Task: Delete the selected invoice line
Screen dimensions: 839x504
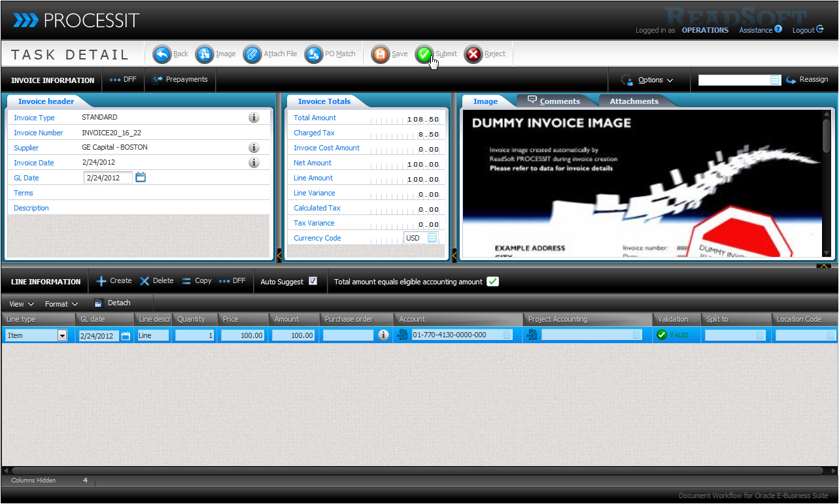Action: pyautogui.click(x=156, y=281)
